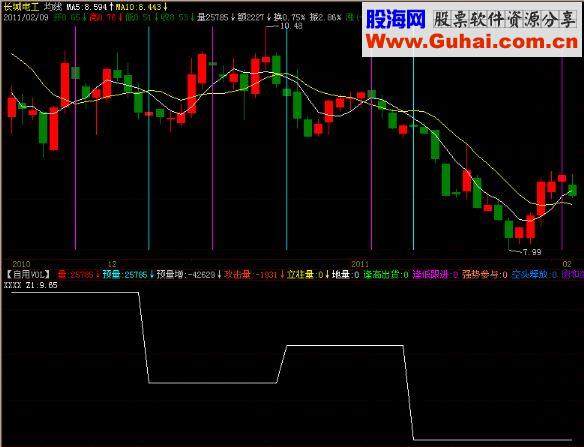
Task: Click the XXXX Z1:9.65 indicator label
Action: 31,285
